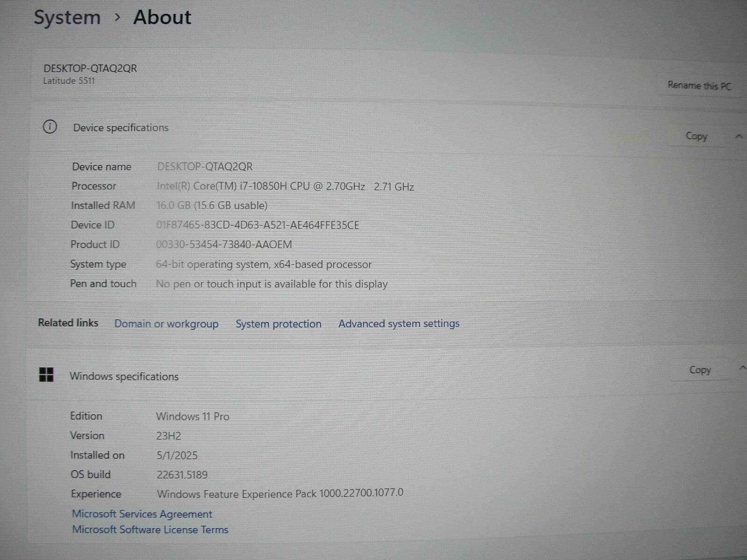Collapse the Windows specifications section
Image resolution: width=747 pixels, height=560 pixels.
click(742, 368)
